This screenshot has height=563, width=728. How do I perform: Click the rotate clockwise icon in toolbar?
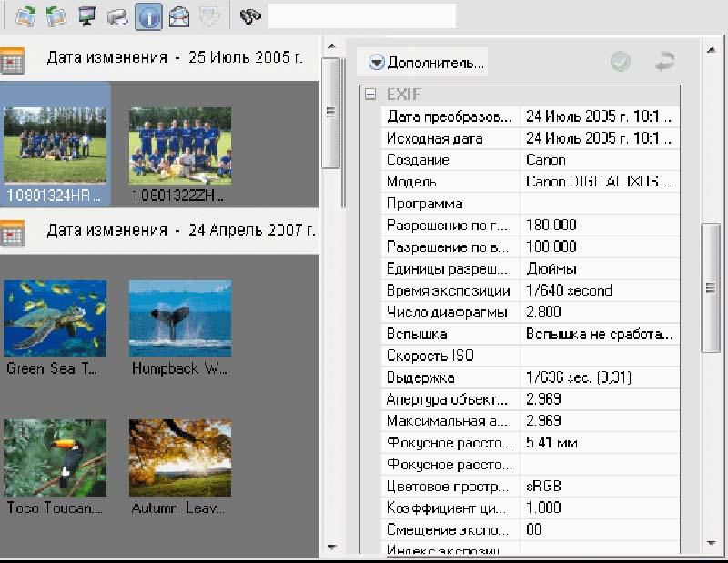pos(25,15)
